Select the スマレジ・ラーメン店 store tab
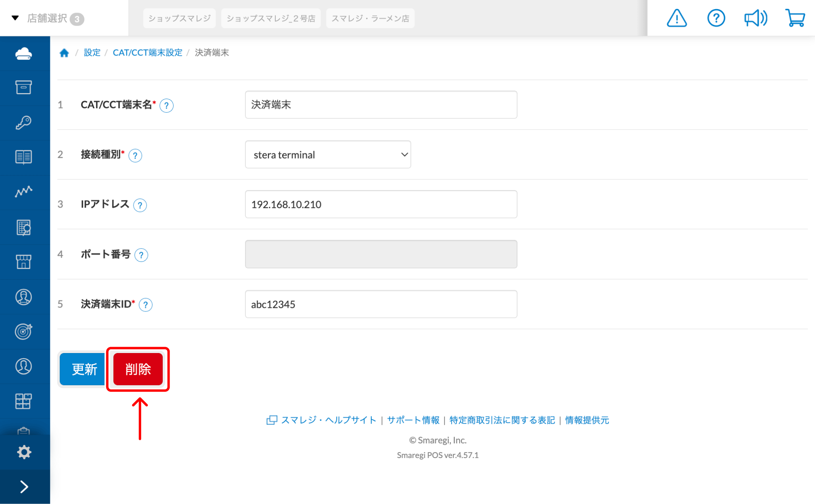Image resolution: width=815 pixels, height=504 pixels. click(370, 18)
